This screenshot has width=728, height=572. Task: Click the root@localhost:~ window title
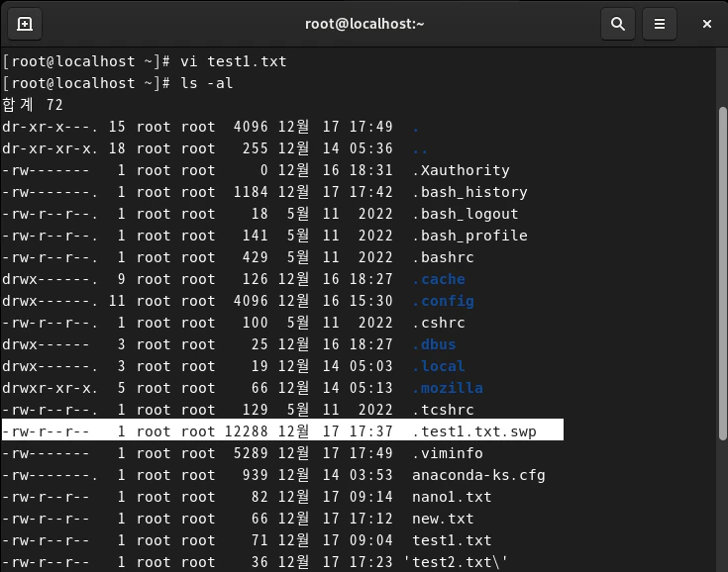point(364,24)
